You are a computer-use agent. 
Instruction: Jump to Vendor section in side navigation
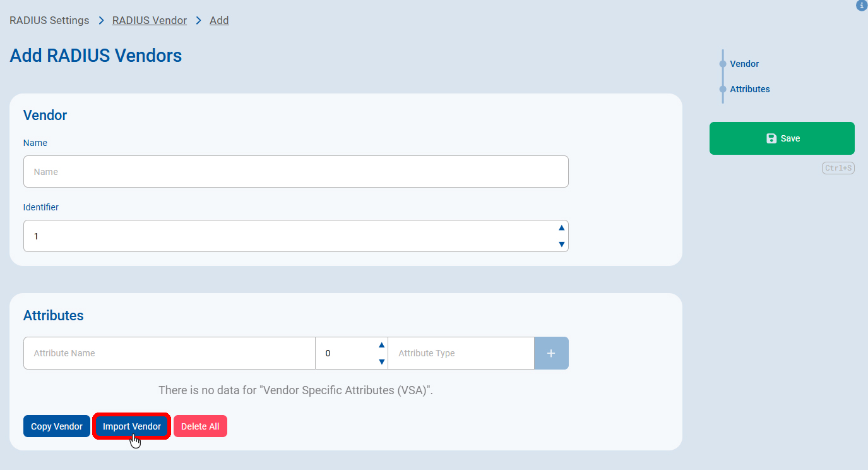tap(744, 64)
